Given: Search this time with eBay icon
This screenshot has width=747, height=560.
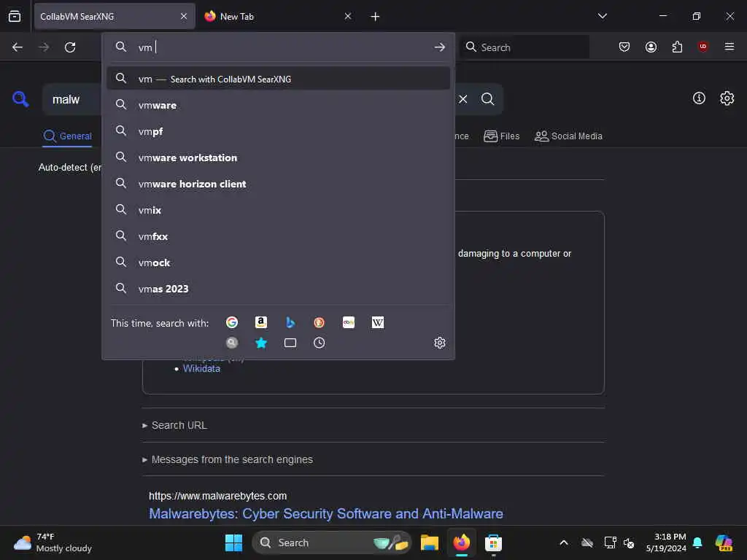Looking at the screenshot, I should [x=348, y=322].
